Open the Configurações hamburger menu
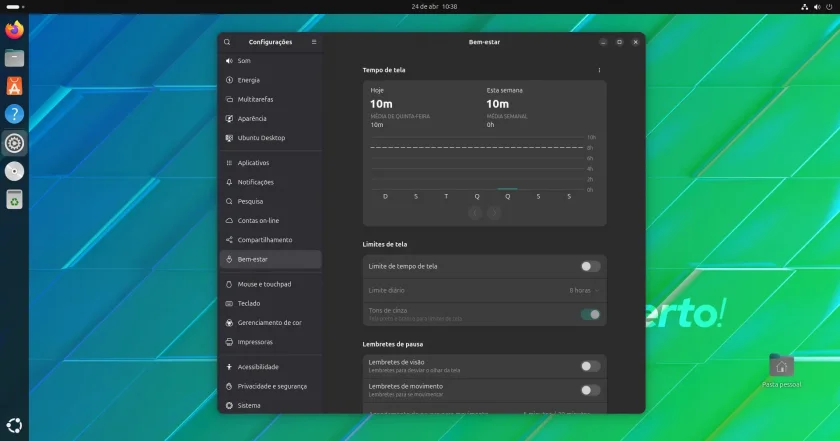 click(314, 42)
